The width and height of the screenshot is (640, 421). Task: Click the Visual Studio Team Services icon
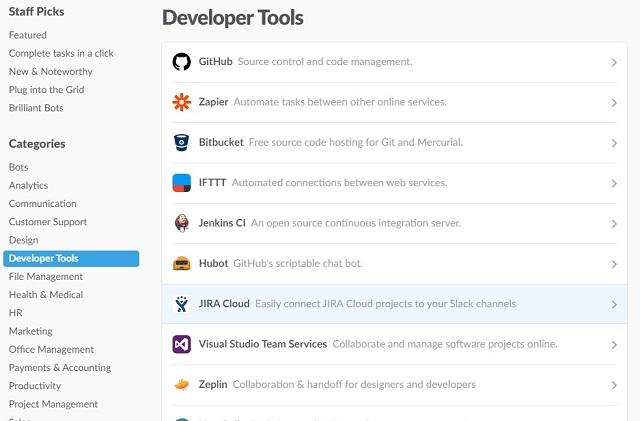point(182,344)
